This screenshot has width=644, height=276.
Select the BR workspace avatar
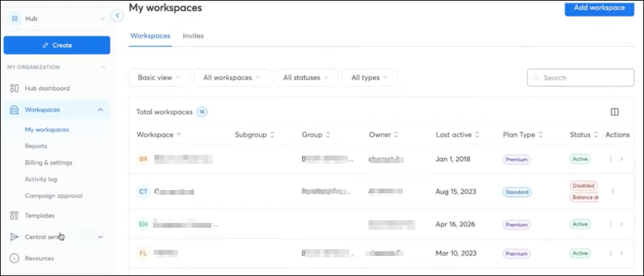[143, 159]
